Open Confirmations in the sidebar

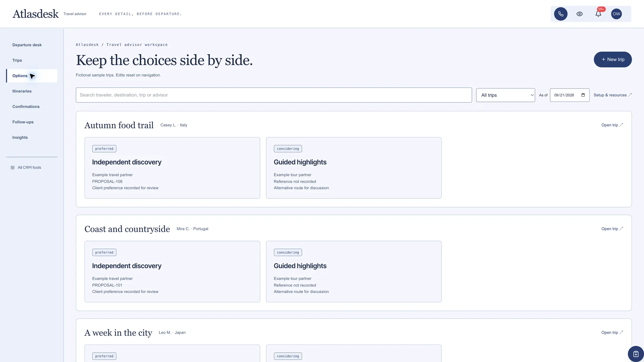point(32,107)
